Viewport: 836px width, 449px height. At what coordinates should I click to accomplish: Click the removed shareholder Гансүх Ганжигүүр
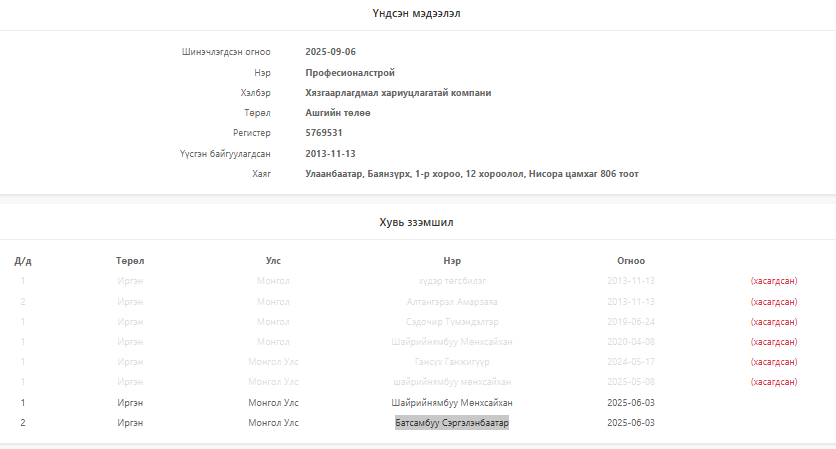tap(452, 362)
